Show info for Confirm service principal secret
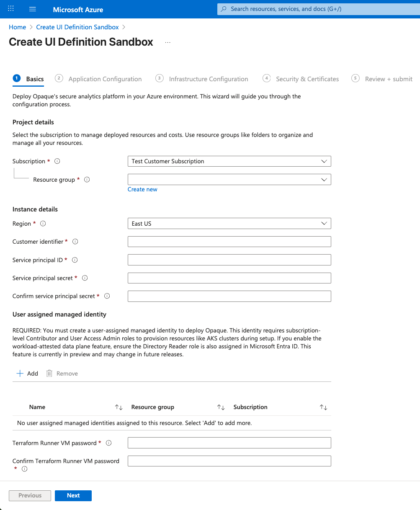This screenshot has width=420, height=510. (107, 296)
